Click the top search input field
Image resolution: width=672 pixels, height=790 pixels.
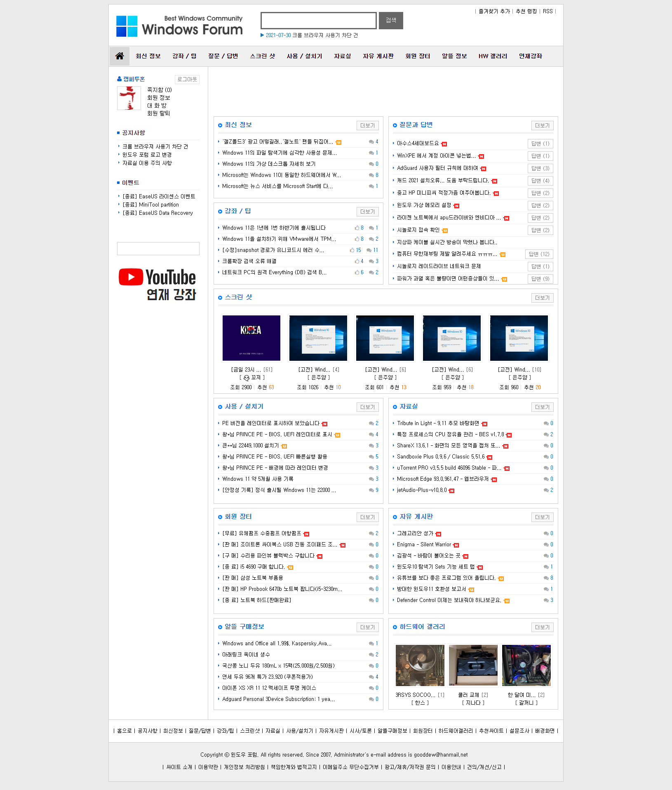point(319,20)
